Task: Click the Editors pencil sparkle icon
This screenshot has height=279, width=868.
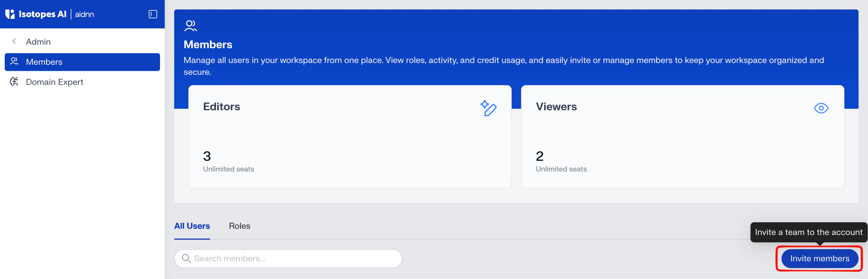Action: [488, 108]
